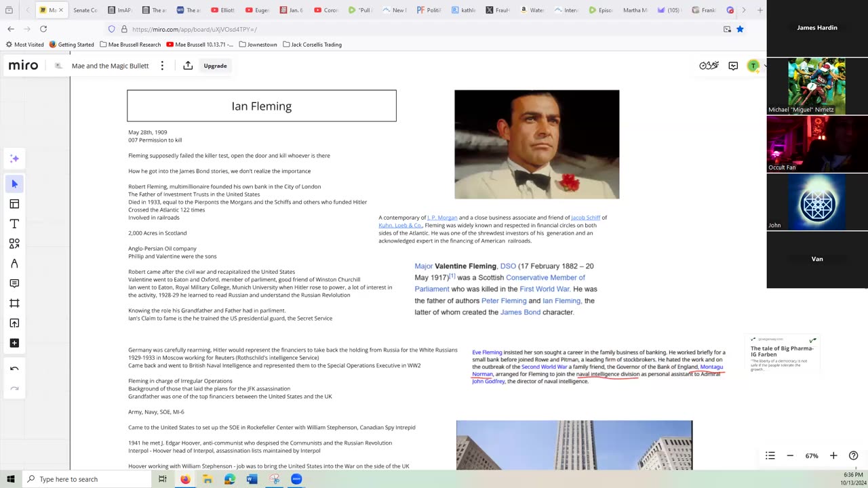The width and height of the screenshot is (868, 488).
Task: Open the frames list panel
Action: (x=770, y=455)
